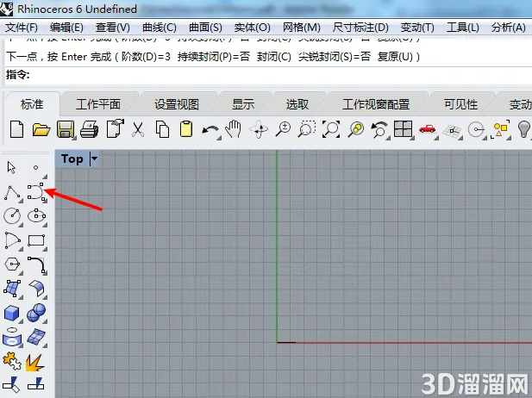Select the surface from corner points tool
This screenshot has width=532, height=398.
tap(12, 289)
